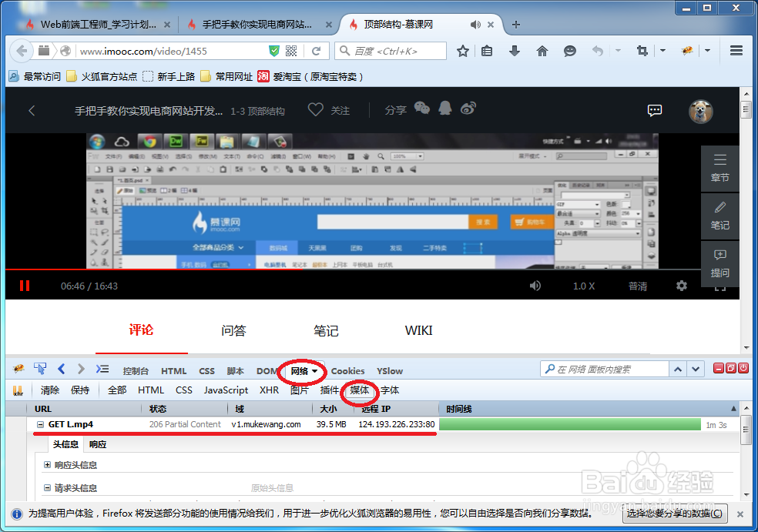
Task: Click the Firebug inspect element icon
Action: (40, 369)
